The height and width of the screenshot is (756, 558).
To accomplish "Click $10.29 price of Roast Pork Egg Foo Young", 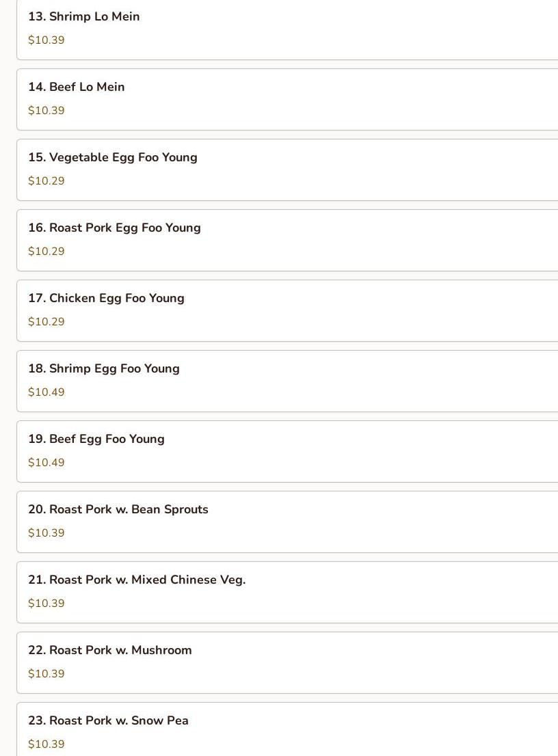I will [46, 251].
